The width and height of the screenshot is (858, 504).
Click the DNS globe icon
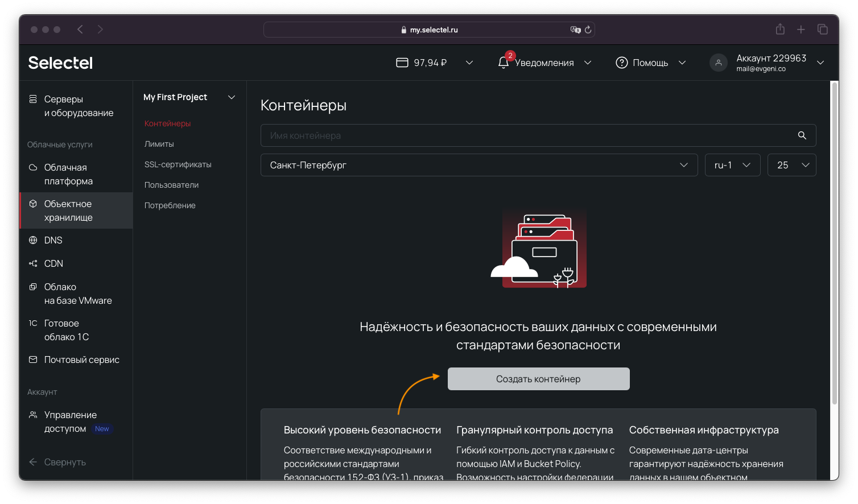tap(33, 240)
